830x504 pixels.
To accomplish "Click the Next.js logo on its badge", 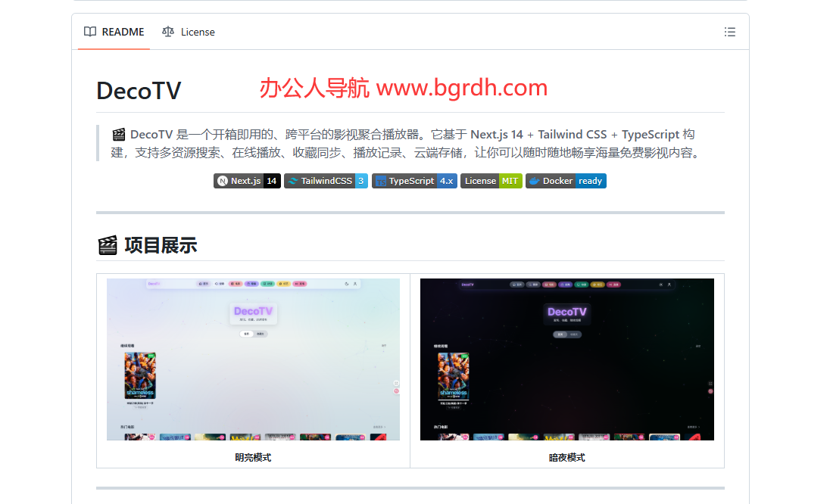I will click(221, 181).
